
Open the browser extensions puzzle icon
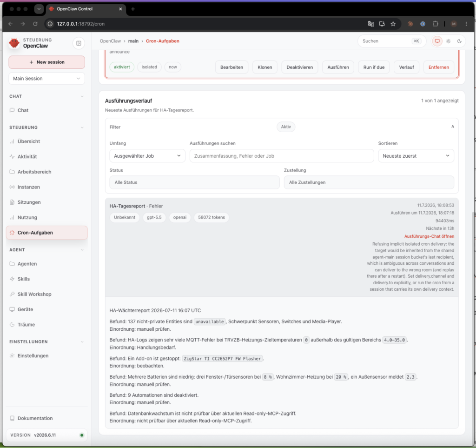click(435, 24)
